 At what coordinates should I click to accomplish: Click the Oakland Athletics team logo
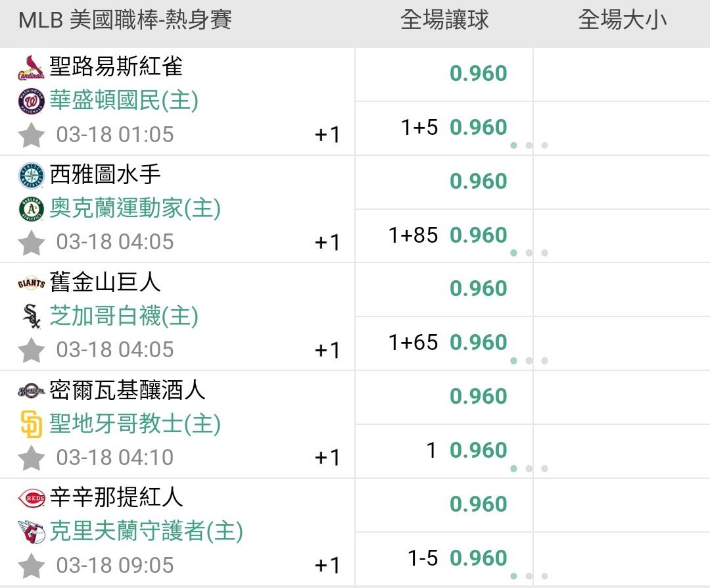click(31, 209)
